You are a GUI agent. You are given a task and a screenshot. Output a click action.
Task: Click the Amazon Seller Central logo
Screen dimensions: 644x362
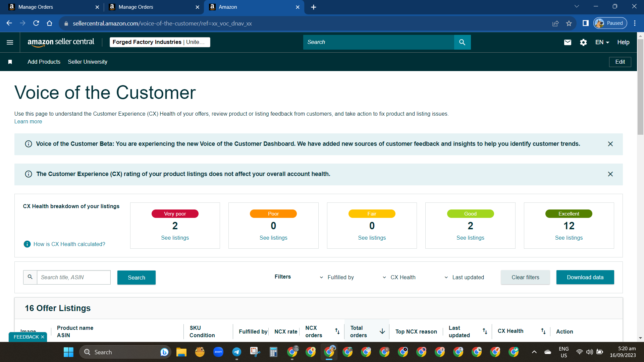(61, 42)
